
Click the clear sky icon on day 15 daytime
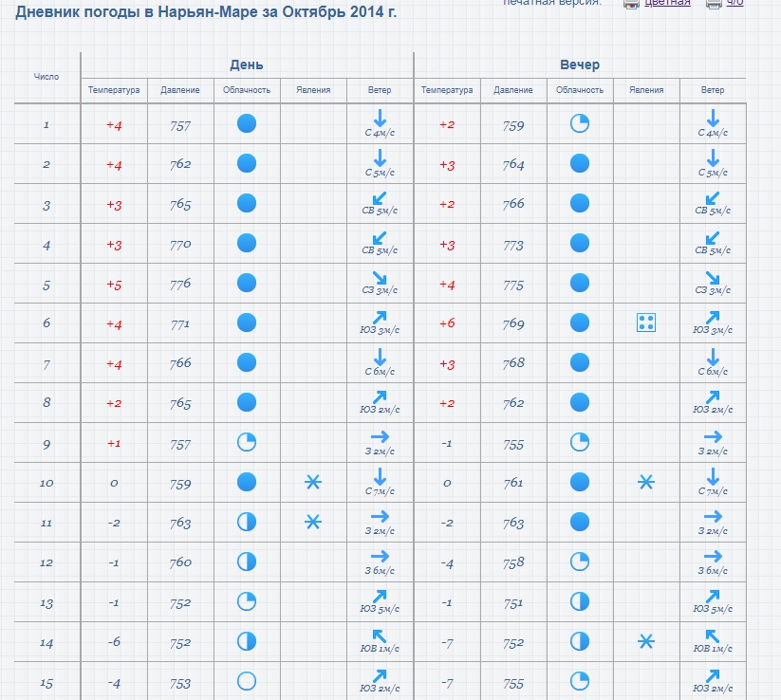tap(247, 681)
